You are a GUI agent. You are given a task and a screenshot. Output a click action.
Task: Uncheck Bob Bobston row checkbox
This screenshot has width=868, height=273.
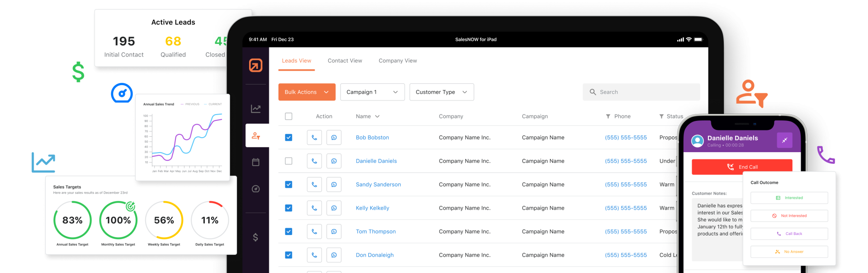pos(288,137)
